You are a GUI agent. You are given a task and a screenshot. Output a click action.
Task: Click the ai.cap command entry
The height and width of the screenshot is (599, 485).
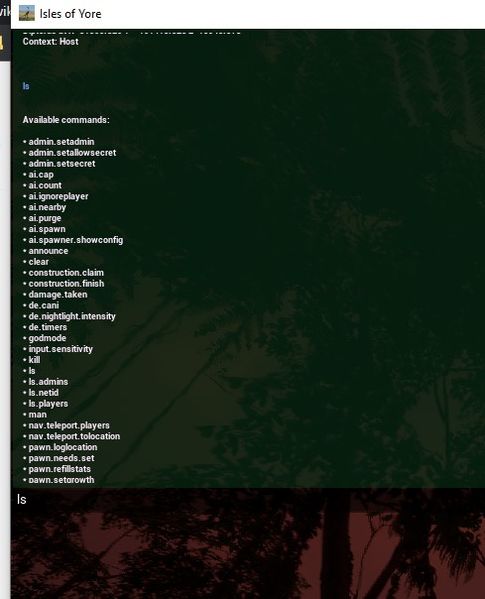tap(41, 175)
